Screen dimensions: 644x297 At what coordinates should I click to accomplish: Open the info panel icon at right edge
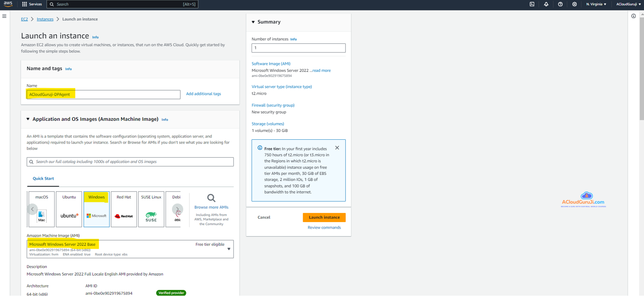tap(633, 16)
